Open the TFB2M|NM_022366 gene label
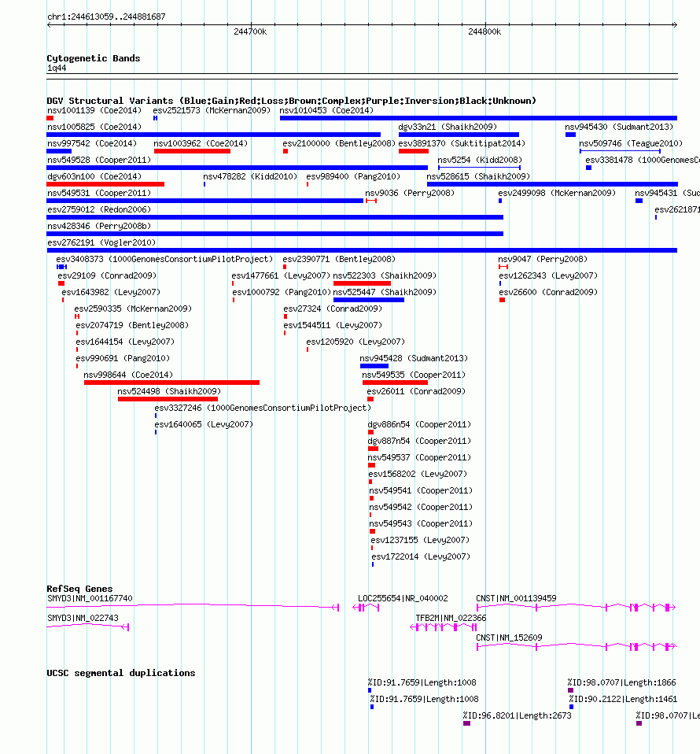The image size is (700, 754). click(x=451, y=619)
